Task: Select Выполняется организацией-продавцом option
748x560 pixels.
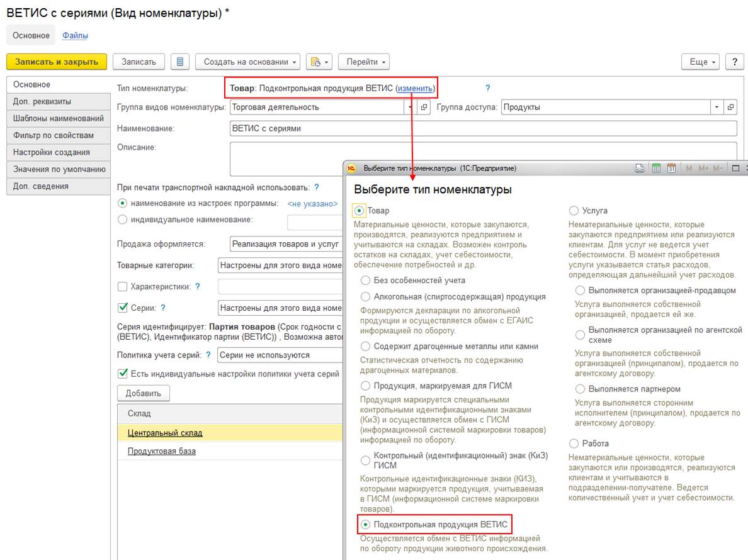Action: 580,291
